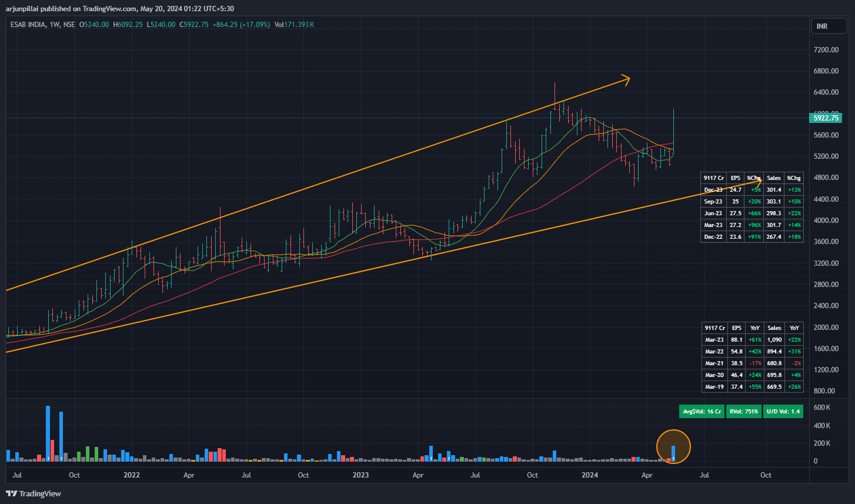This screenshot has height=504, width=855.
Task: Click the +96% EPS change cell
Action: pos(754,225)
